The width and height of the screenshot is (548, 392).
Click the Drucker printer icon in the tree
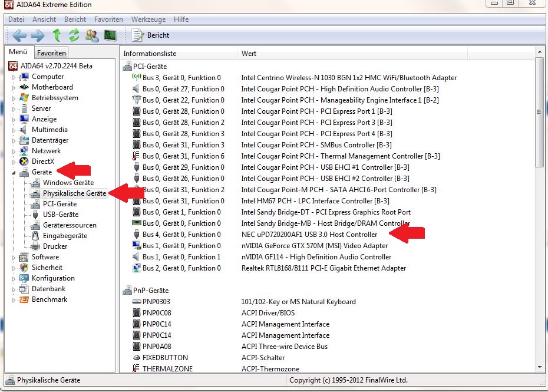pyautogui.click(x=35, y=246)
